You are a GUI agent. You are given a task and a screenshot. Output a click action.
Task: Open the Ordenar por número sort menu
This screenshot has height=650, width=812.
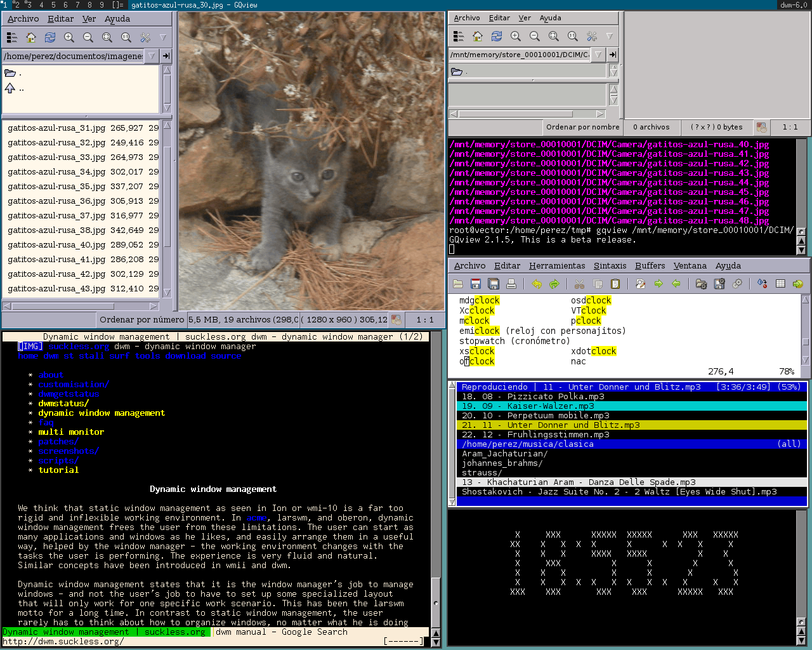[141, 320]
